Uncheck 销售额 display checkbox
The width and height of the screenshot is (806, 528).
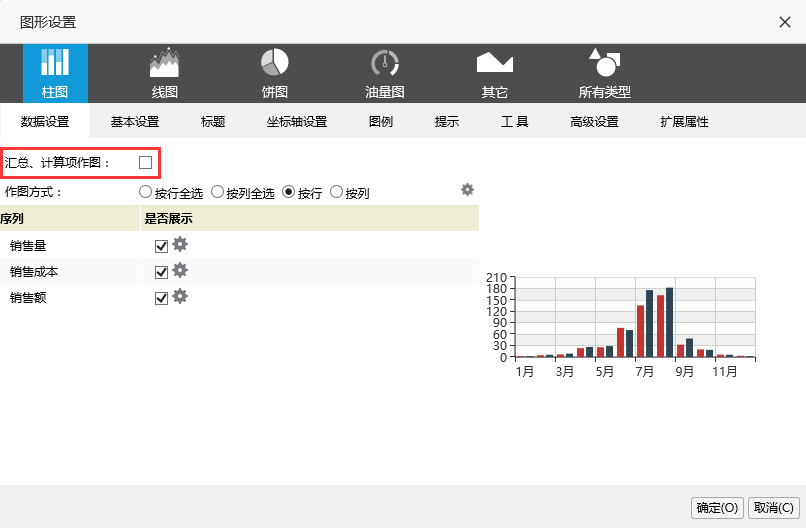161,298
